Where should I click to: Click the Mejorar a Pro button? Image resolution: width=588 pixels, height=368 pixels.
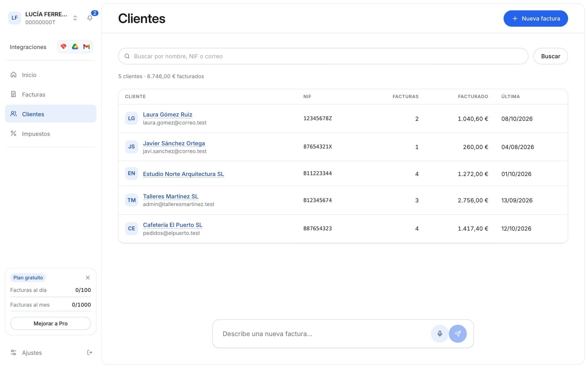(x=51, y=323)
